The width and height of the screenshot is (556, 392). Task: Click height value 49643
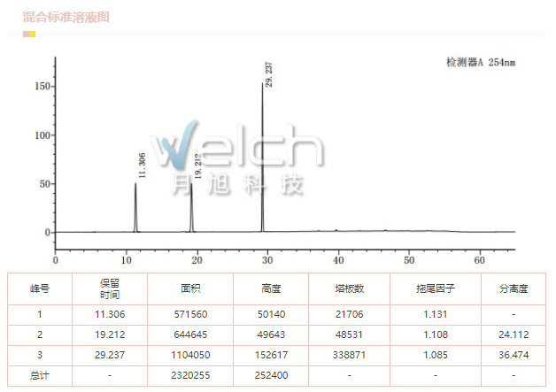(271, 334)
